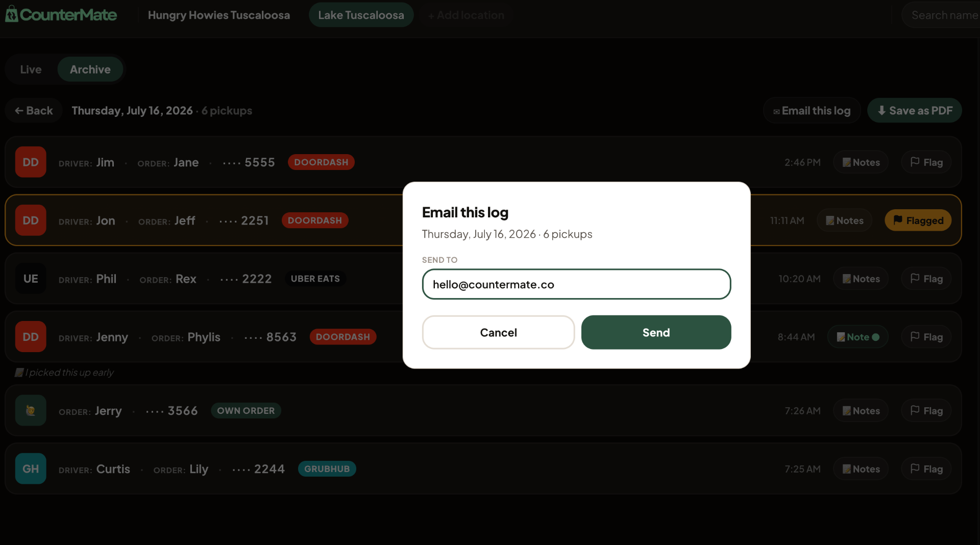The width and height of the screenshot is (980, 545).
Task: Flag Phil's 10:20 AM pickup
Action: click(x=926, y=279)
